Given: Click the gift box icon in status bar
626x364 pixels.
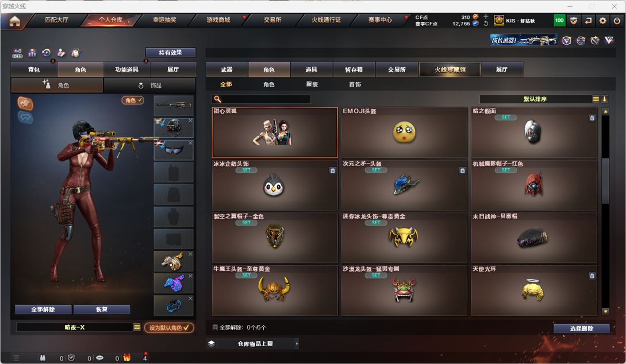Looking at the screenshot, I should [x=126, y=358].
